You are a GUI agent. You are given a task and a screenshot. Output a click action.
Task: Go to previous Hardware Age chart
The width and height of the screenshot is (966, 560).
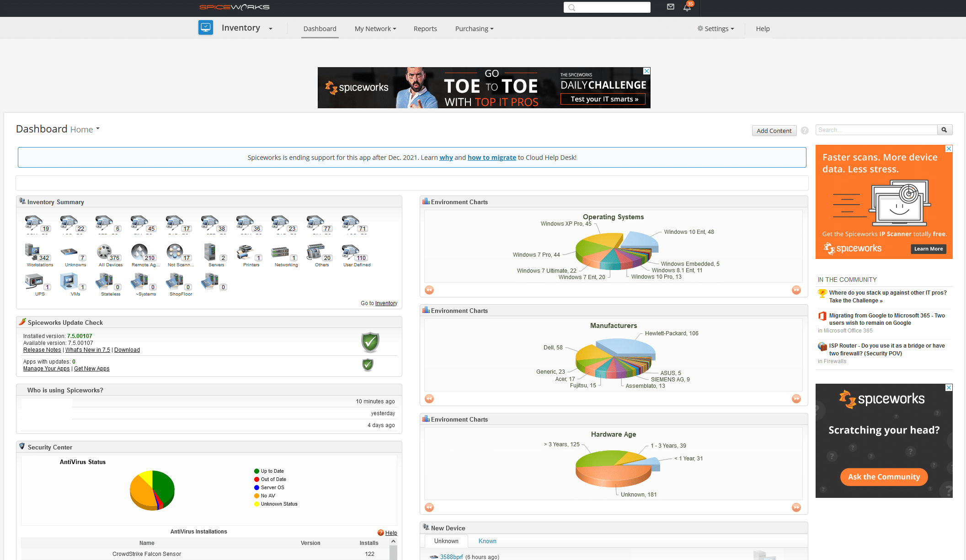pos(429,507)
